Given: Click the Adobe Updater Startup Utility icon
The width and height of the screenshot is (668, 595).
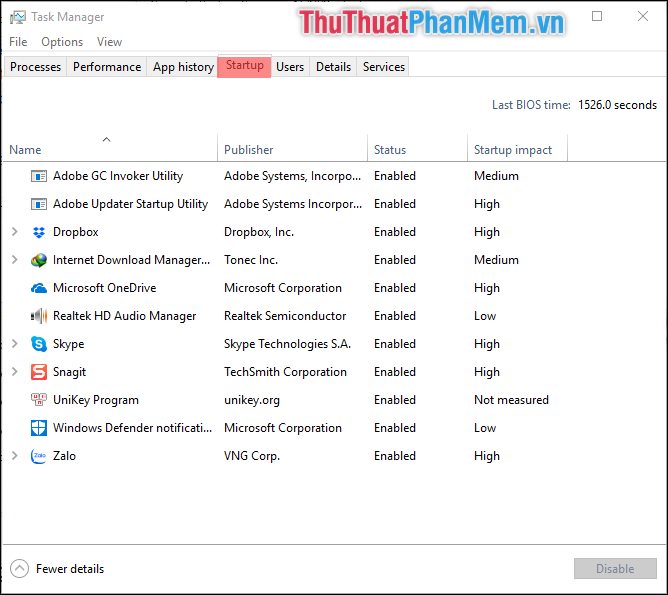Looking at the screenshot, I should 39,204.
